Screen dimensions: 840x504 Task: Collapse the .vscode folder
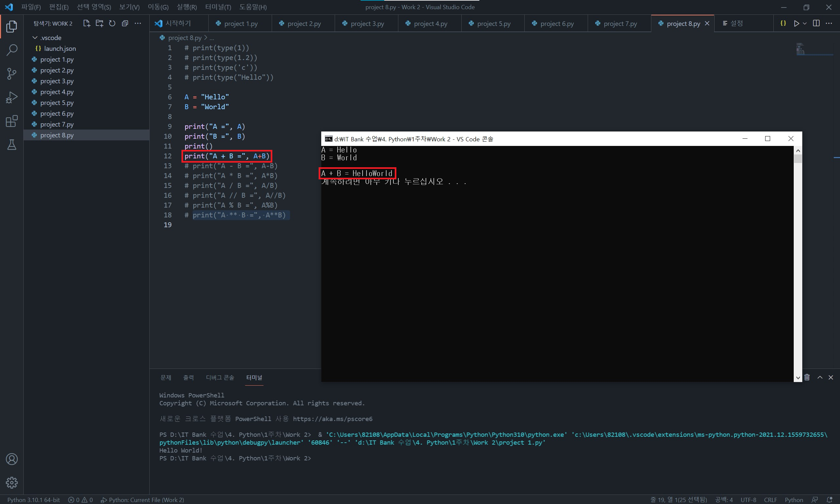point(35,38)
